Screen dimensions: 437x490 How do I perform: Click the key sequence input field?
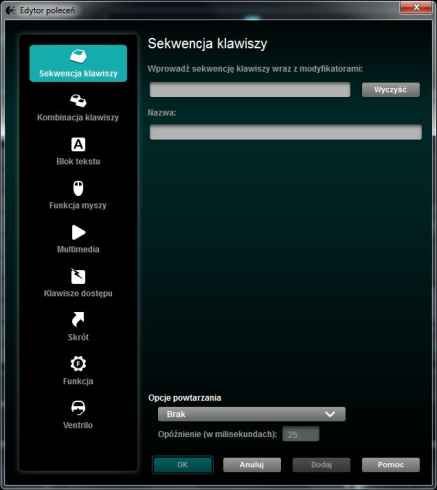(250, 90)
